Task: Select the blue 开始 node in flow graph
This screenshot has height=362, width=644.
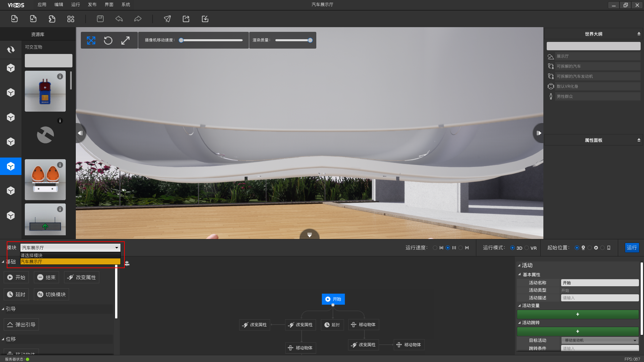Action: click(333, 299)
